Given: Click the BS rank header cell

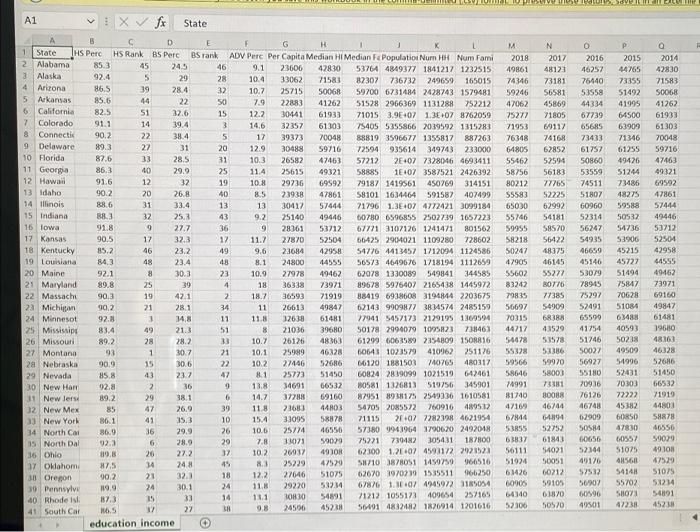Looking at the screenshot, I should click(208, 55).
